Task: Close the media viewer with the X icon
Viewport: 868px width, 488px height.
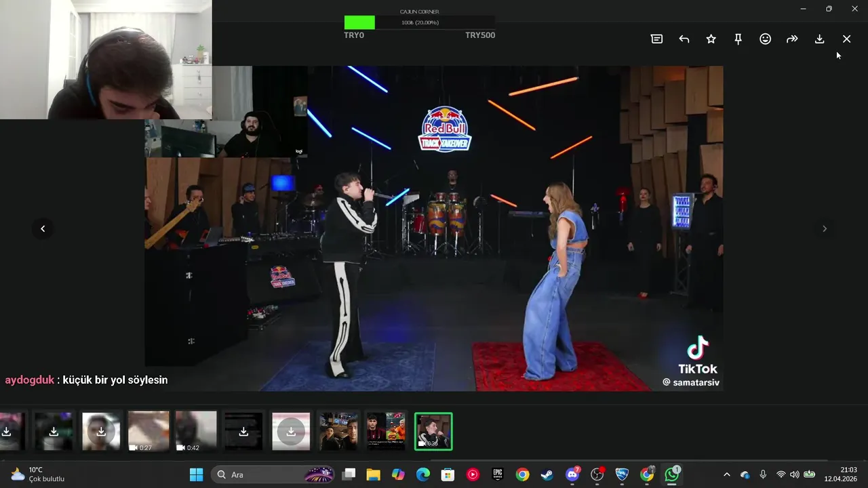Action: tap(846, 39)
